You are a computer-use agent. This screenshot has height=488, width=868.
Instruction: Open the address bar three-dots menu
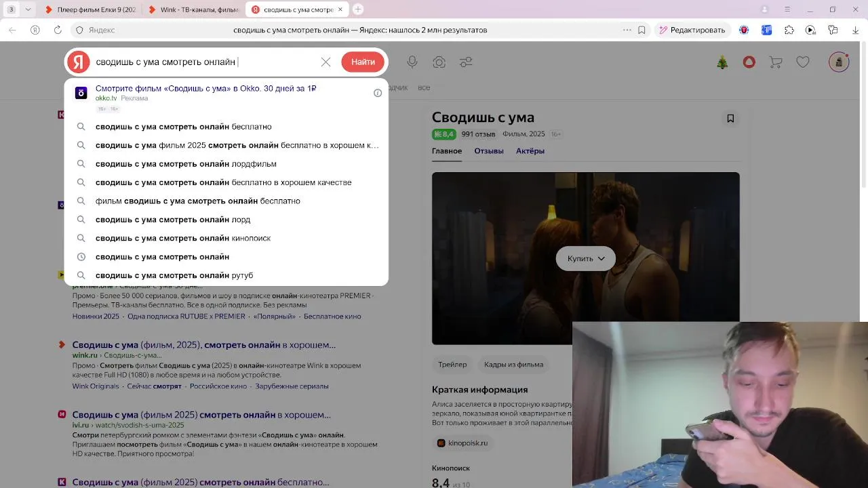[x=627, y=30]
